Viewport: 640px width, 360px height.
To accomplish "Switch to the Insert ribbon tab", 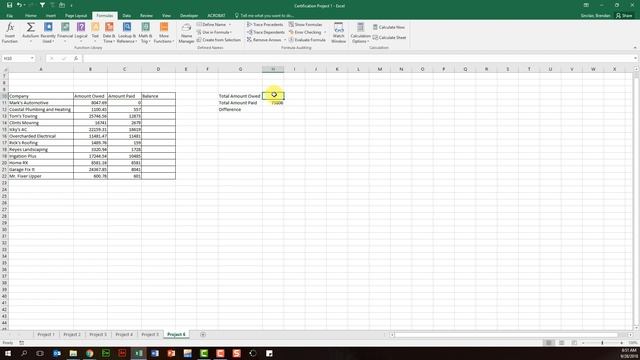I will point(51,16).
